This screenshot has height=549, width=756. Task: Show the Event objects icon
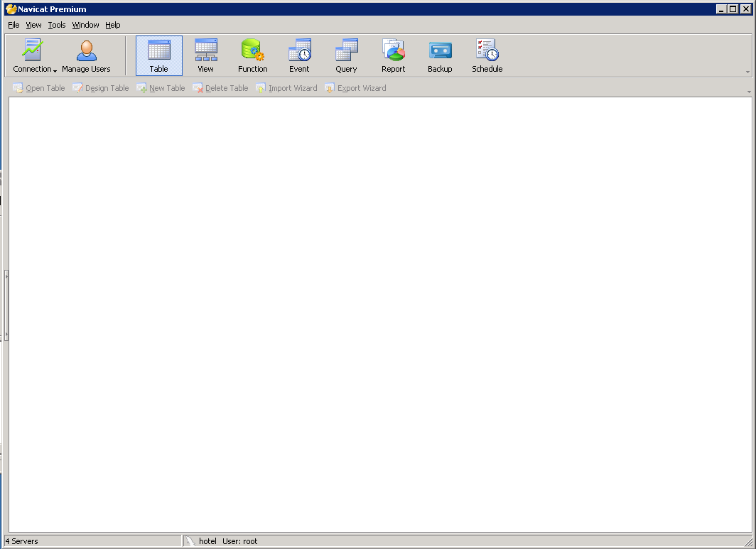click(299, 55)
